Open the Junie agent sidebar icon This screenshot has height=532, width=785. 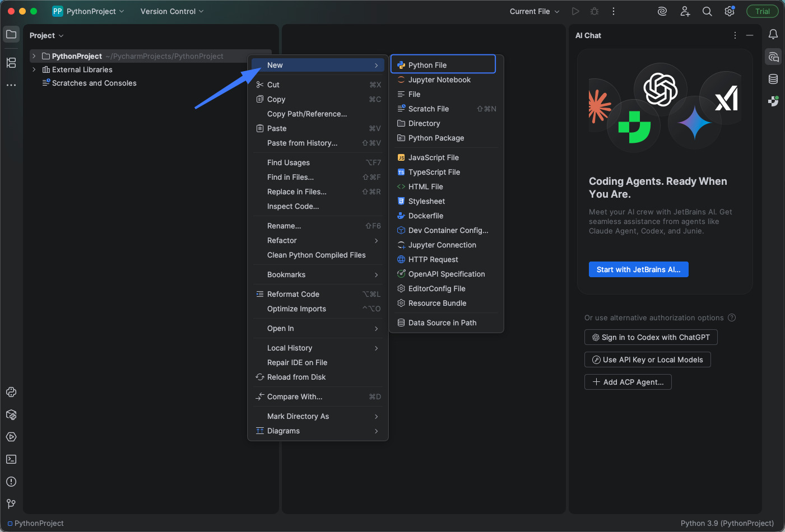773,101
